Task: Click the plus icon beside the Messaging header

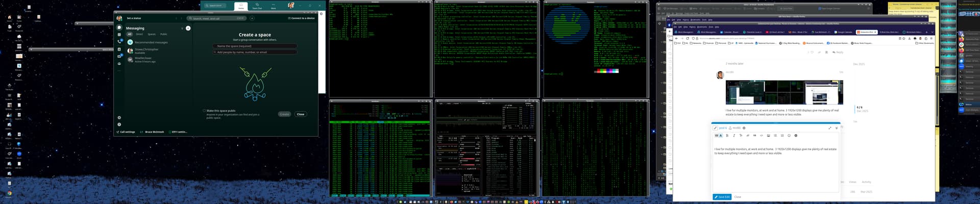Action: (x=188, y=28)
